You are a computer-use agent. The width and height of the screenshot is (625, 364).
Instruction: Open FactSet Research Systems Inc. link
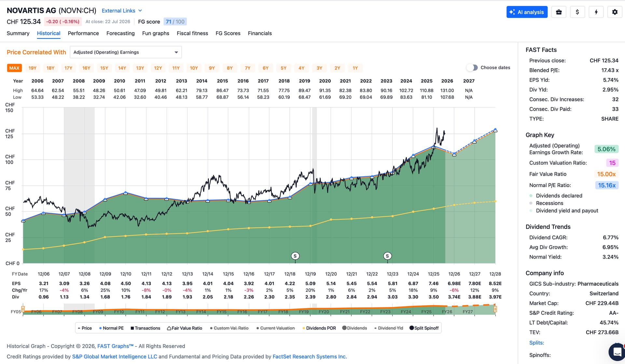coord(310,357)
